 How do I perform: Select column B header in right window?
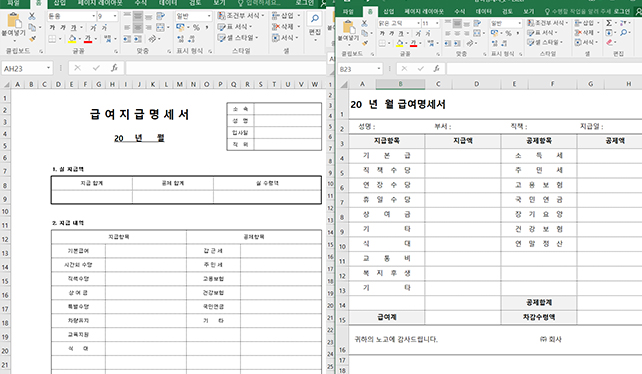400,84
